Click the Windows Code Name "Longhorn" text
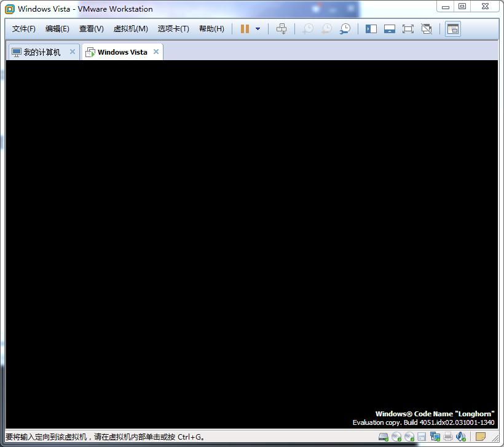Screen dimensions: 504x447 (x=435, y=414)
